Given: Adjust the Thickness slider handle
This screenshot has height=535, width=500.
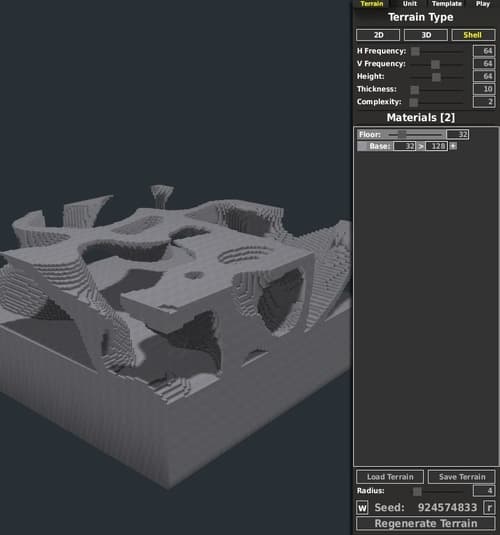Looking at the screenshot, I should 414,89.
